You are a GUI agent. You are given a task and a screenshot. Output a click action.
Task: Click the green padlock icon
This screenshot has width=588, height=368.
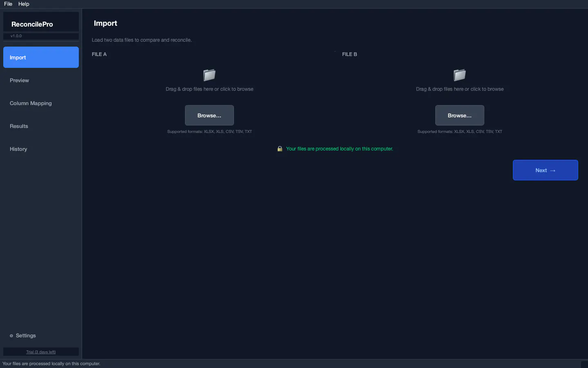(x=280, y=149)
